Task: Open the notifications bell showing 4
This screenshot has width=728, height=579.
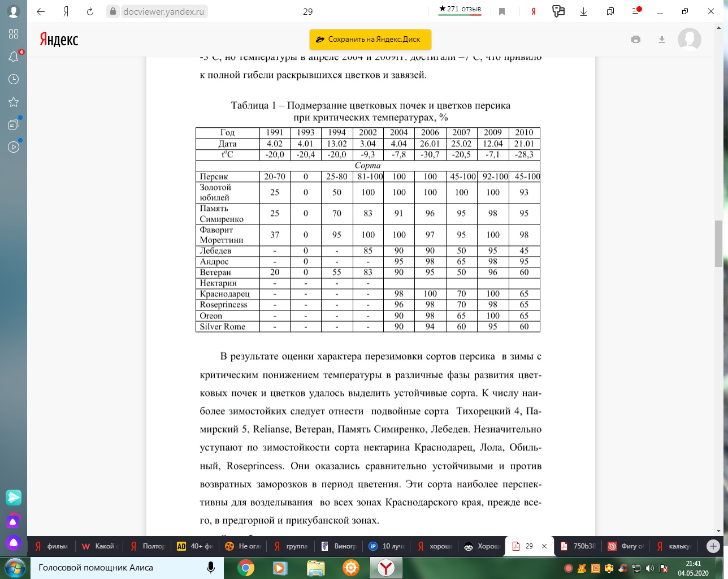Action: [x=14, y=57]
